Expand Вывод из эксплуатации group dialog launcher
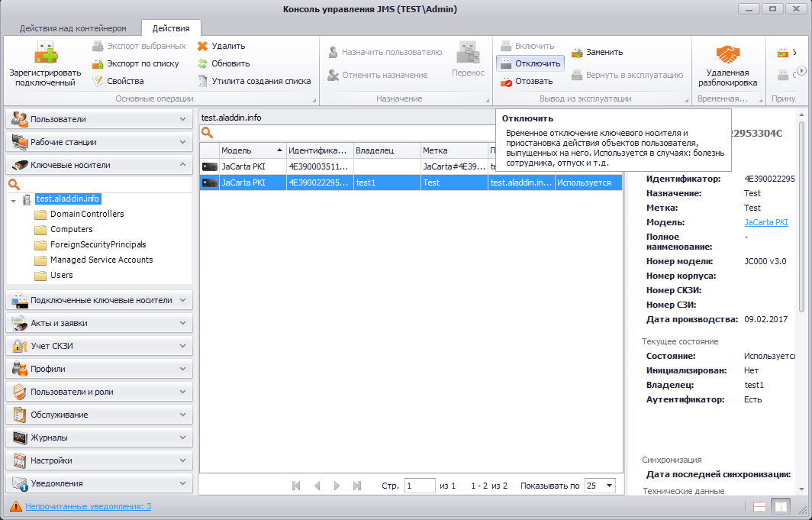 point(687,100)
